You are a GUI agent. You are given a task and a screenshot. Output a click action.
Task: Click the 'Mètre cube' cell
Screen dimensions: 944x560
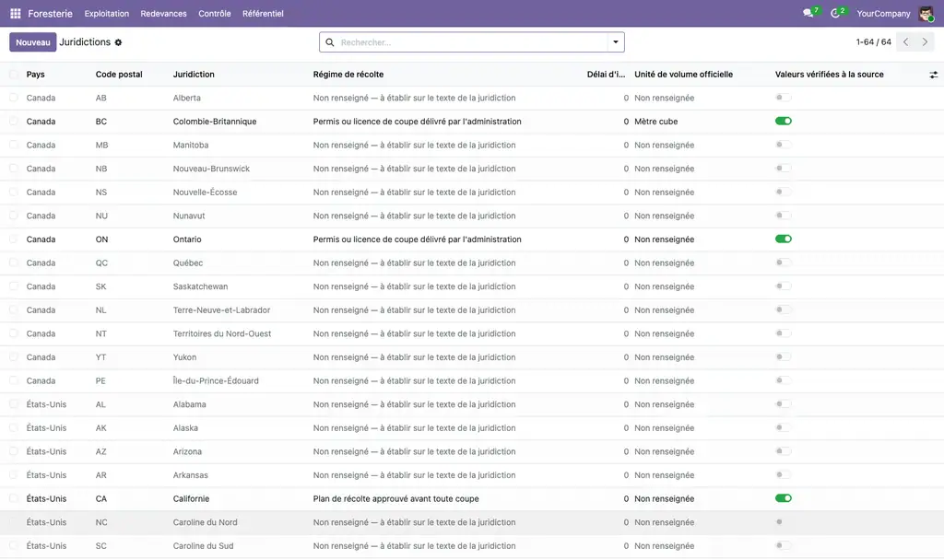[x=656, y=122]
